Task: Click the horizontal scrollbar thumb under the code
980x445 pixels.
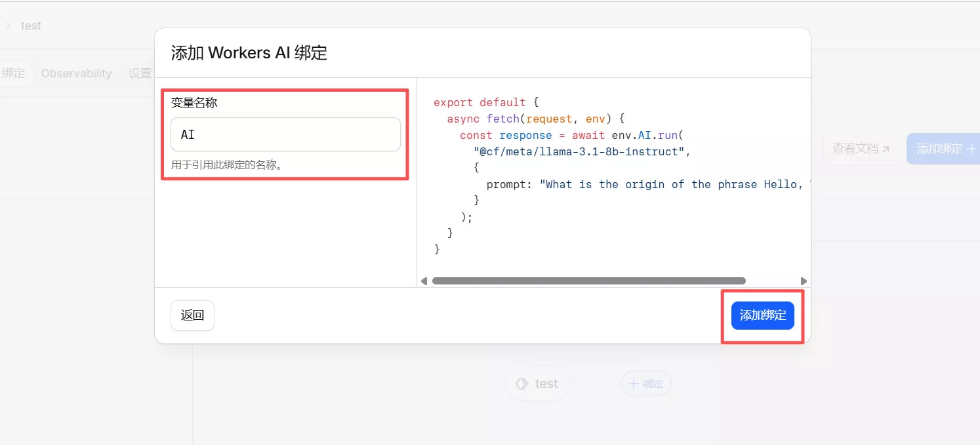Action: [588, 281]
